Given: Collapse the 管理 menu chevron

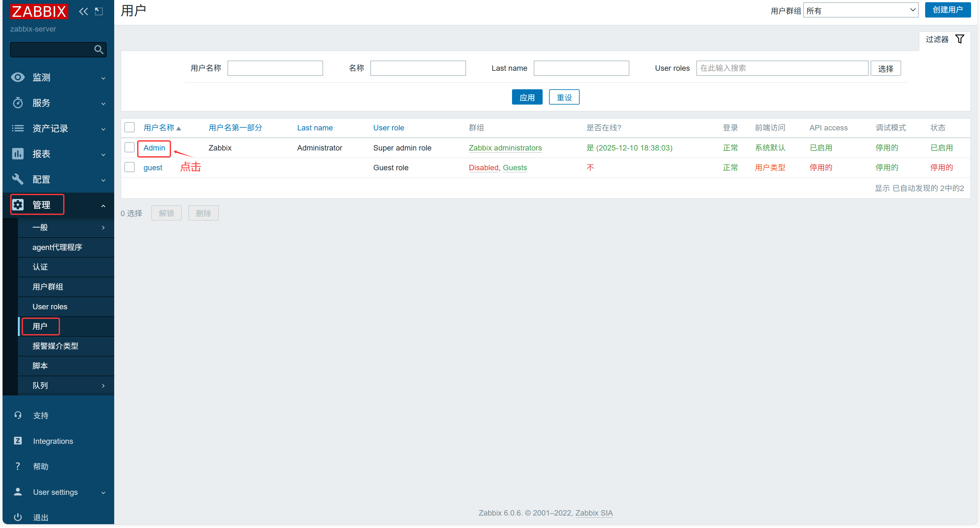Looking at the screenshot, I should point(103,206).
